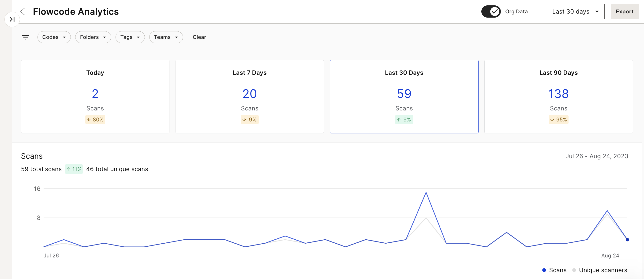Click the green 9% increase badge
This screenshot has height=279, width=644.
coord(404,120)
